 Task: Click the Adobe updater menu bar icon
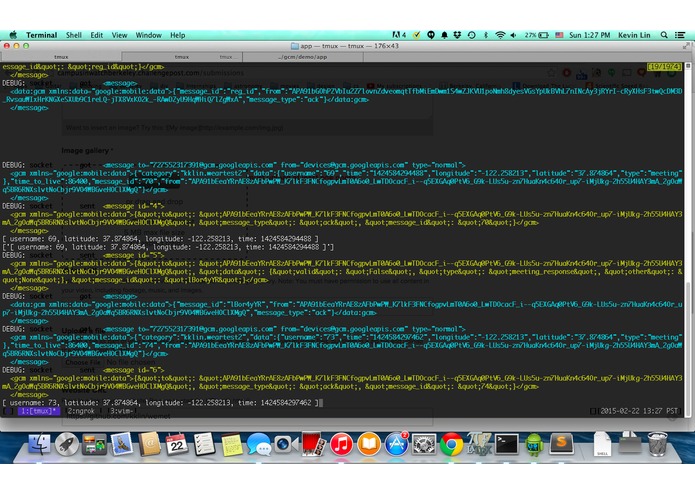[x=399, y=35]
